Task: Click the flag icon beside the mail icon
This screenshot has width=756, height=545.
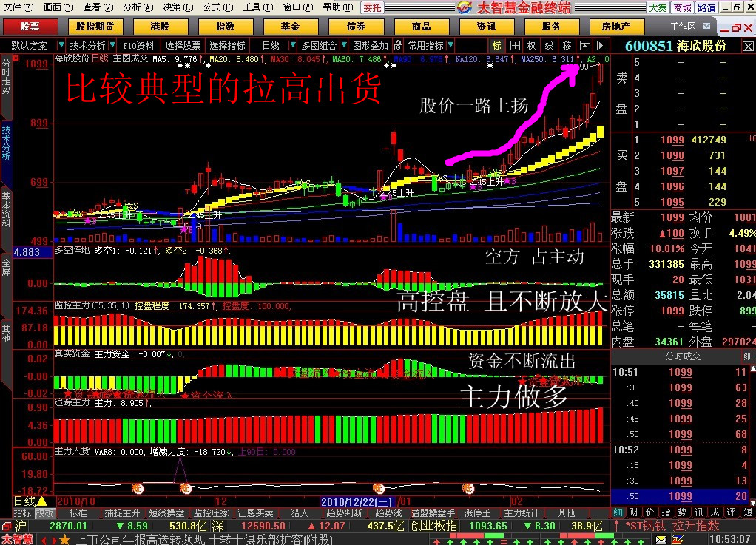Action: pyautogui.click(x=678, y=540)
